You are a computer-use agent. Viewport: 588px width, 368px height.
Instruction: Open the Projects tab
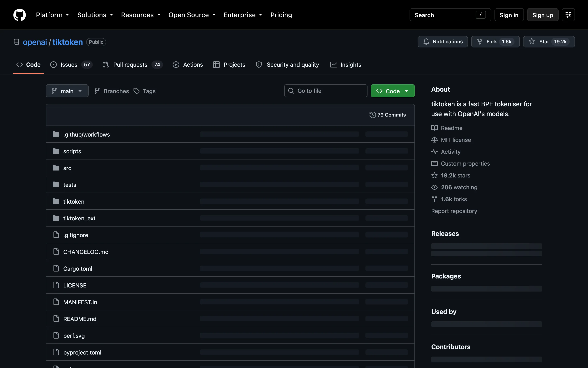click(x=229, y=65)
